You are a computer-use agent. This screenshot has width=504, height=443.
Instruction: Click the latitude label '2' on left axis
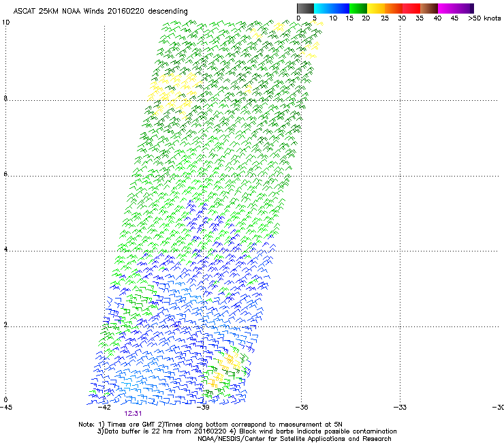click(x=5, y=325)
